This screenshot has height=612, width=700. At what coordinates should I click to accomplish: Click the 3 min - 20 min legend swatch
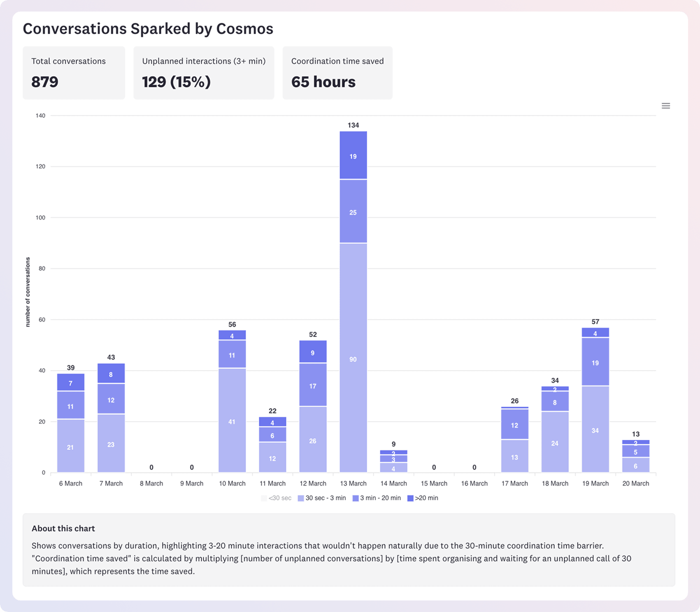(x=356, y=498)
